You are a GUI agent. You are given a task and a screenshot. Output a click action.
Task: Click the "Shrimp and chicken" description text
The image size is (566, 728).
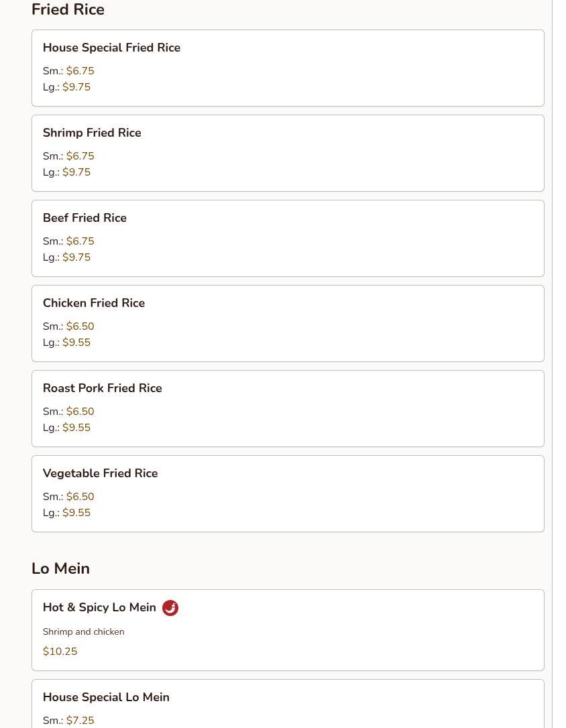(x=83, y=631)
